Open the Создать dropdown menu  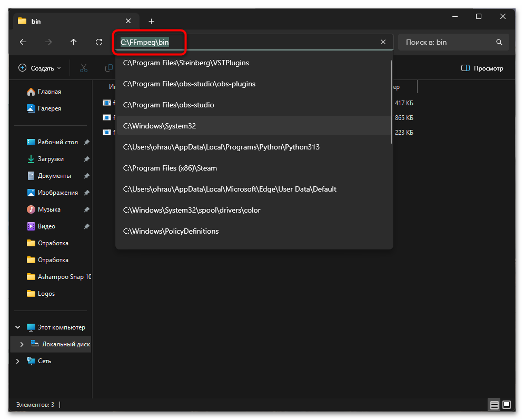39,68
